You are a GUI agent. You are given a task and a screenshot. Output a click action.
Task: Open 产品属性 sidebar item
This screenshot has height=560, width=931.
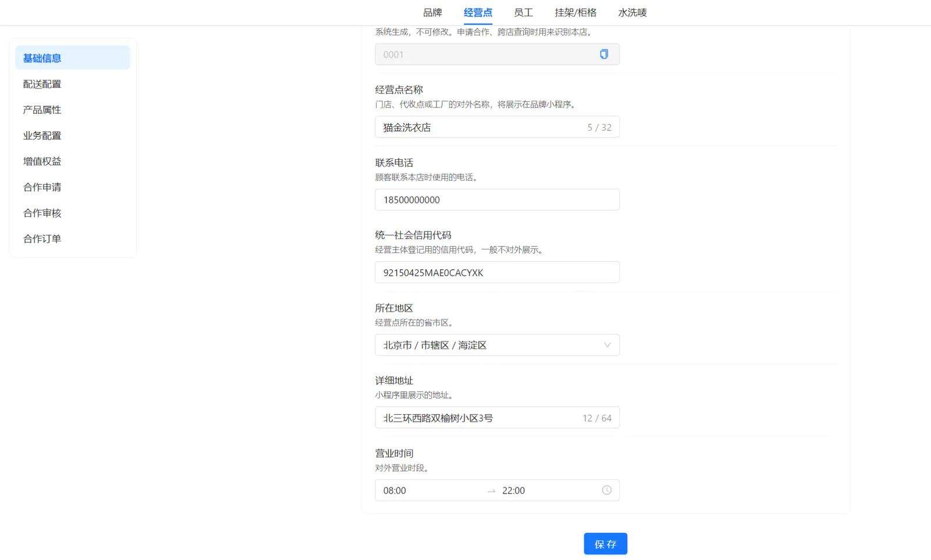click(73, 110)
